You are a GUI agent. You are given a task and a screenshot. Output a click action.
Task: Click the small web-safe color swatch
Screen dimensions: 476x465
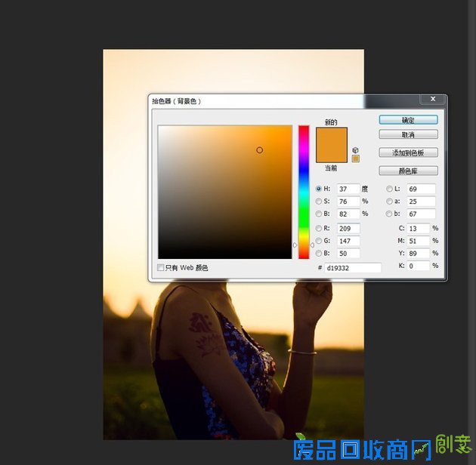355,159
